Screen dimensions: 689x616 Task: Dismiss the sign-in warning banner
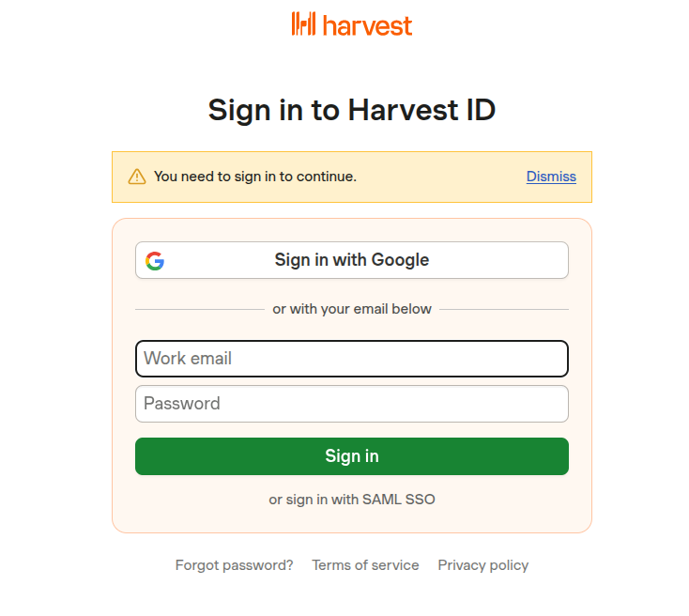tap(551, 177)
